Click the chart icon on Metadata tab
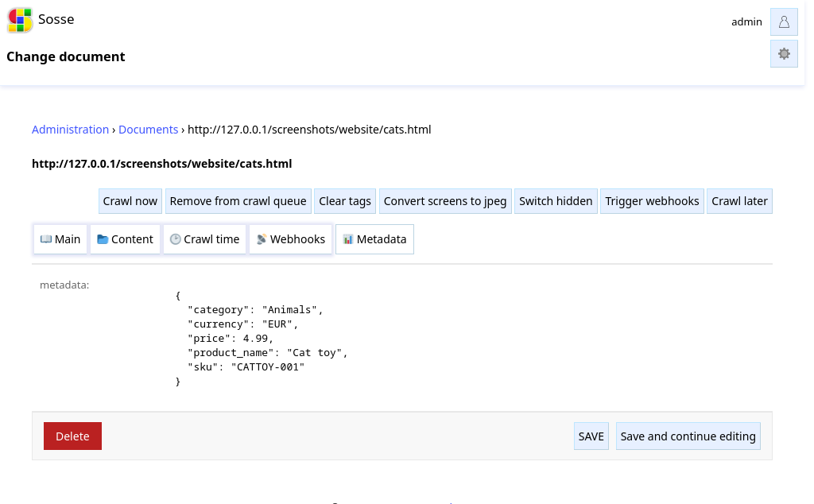The width and height of the screenshot is (814, 504). pos(348,239)
